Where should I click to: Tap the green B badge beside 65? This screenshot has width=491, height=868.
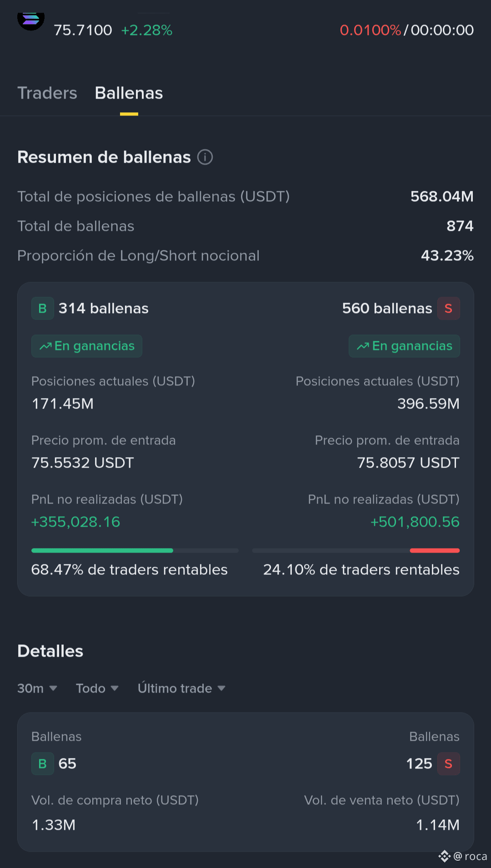[43, 764]
